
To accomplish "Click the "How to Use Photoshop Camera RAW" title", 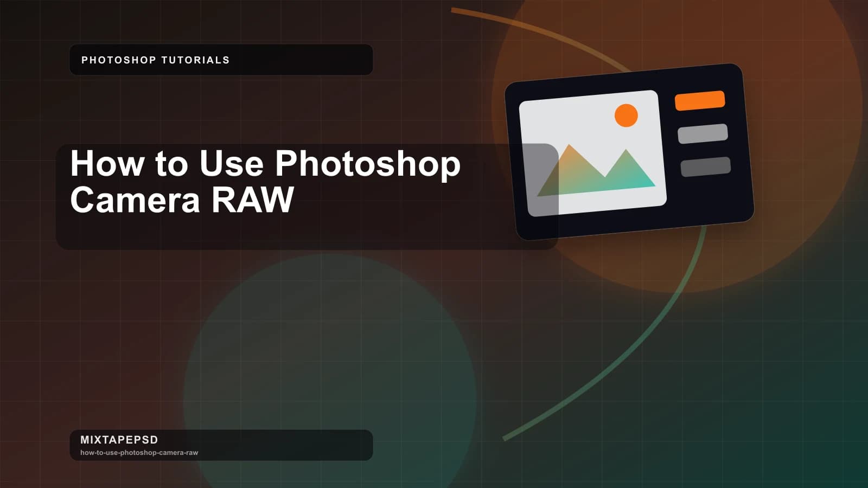I will (265, 181).
